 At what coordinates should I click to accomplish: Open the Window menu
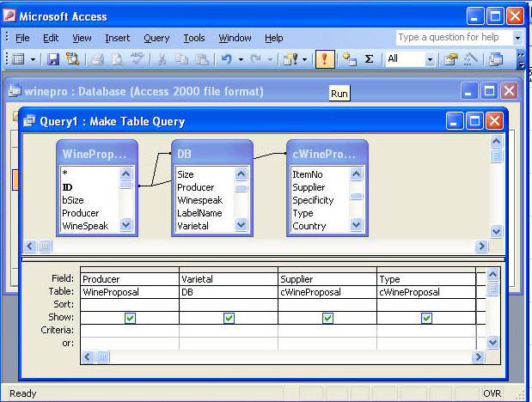(x=235, y=38)
